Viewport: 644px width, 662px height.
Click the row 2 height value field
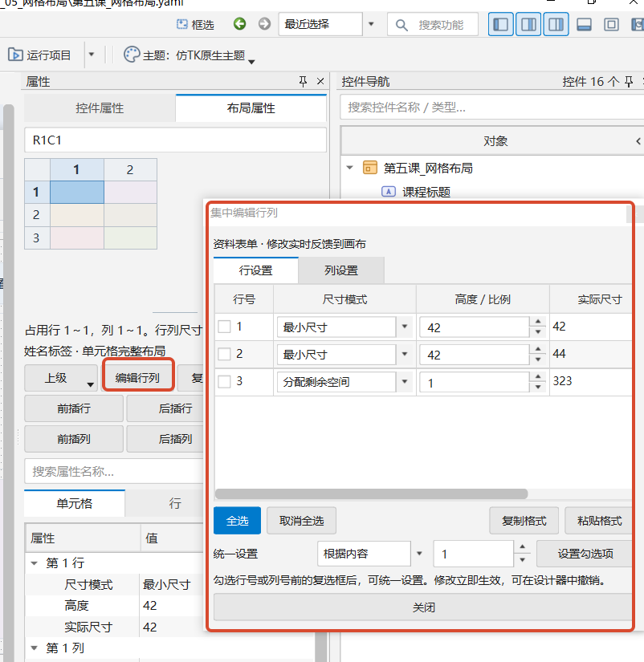(x=474, y=355)
